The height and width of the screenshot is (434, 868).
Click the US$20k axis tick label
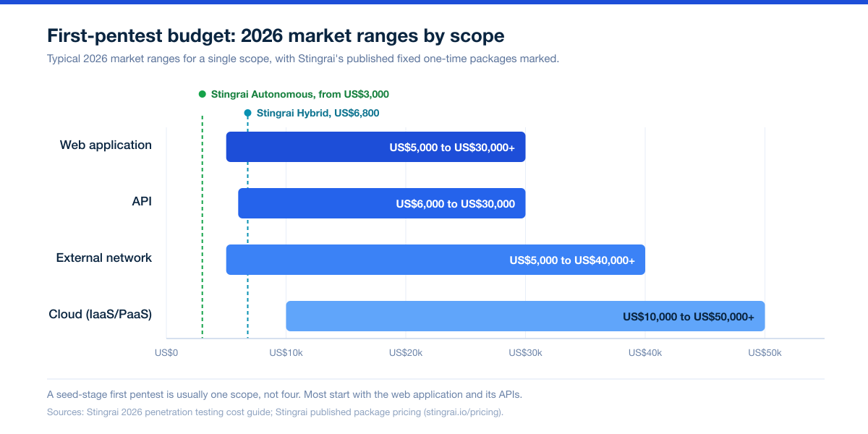click(x=406, y=352)
